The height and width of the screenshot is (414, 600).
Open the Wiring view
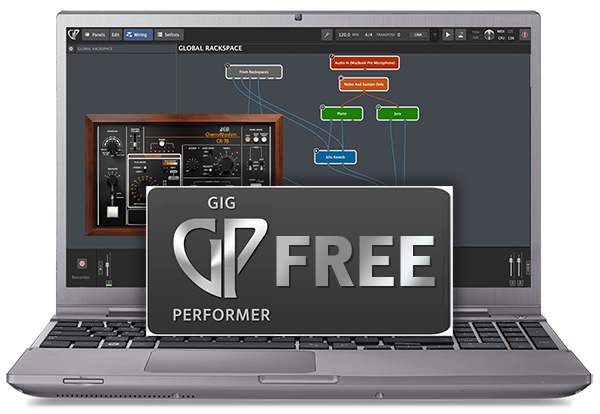pos(138,34)
